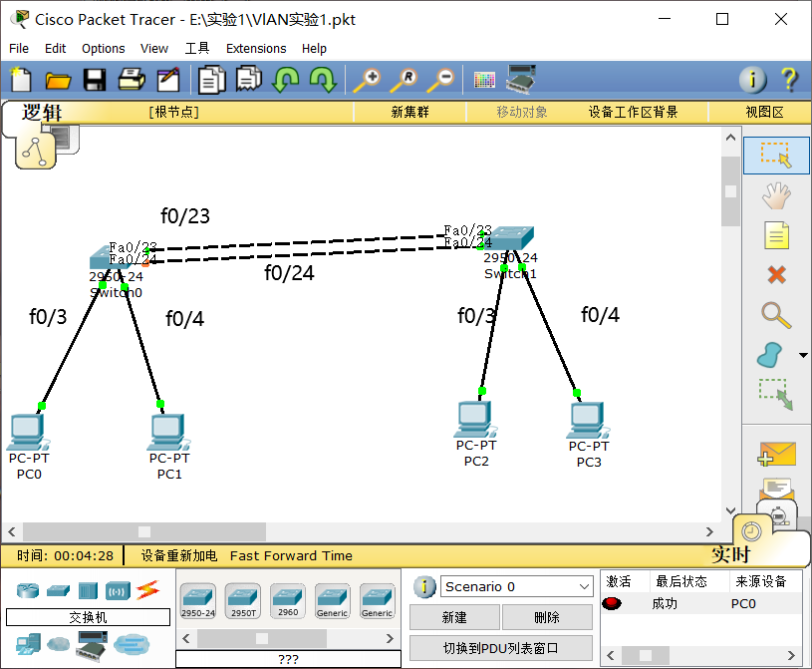This screenshot has width=812, height=669.
Task: Save the file using the floppy disk icon
Action: point(95,80)
